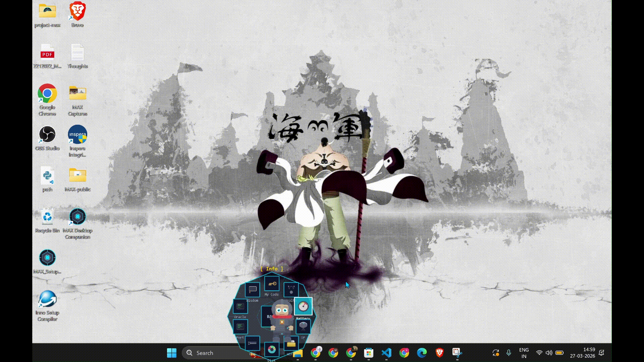Image resolution: width=644 pixels, height=362 pixels.
Task: Open Microsoft Edge from the taskbar
Action: tap(422, 353)
